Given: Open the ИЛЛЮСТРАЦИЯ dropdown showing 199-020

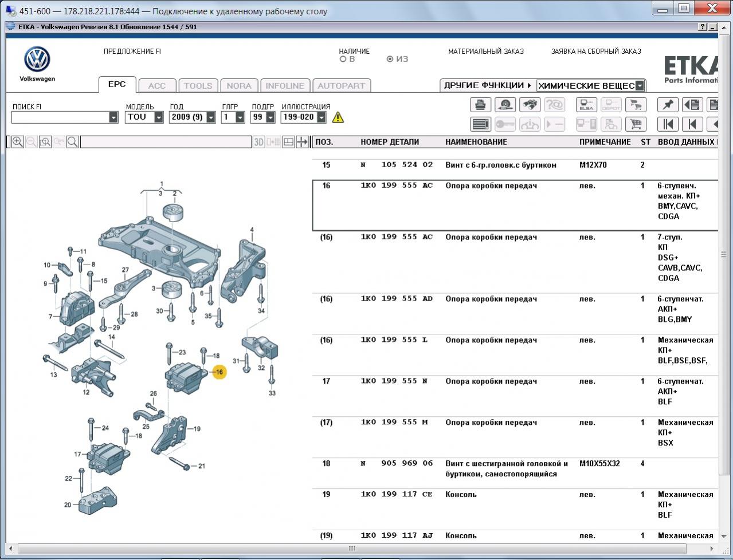Looking at the screenshot, I should click(322, 117).
